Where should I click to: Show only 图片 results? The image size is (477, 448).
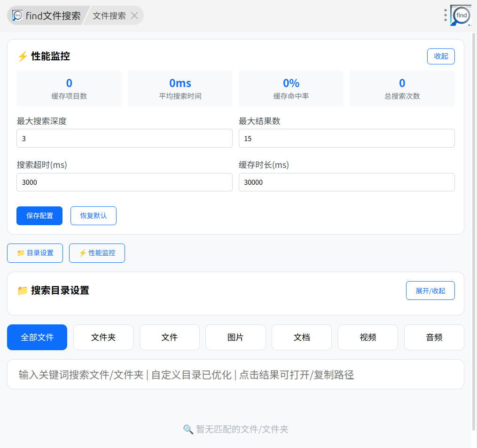[x=235, y=338]
